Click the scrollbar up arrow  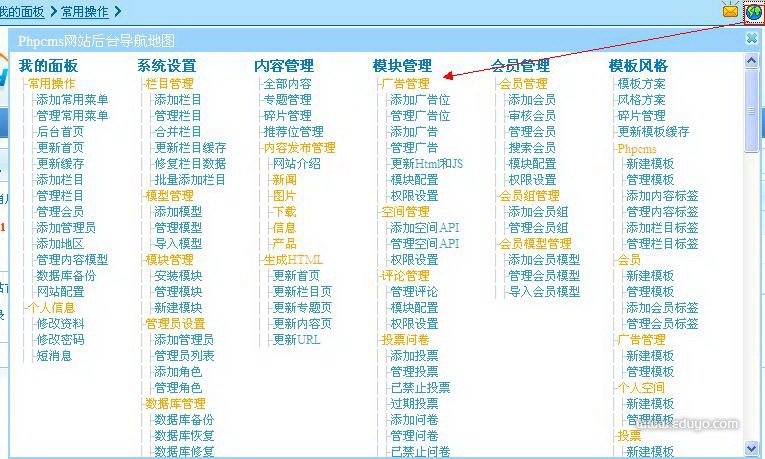[x=752, y=62]
